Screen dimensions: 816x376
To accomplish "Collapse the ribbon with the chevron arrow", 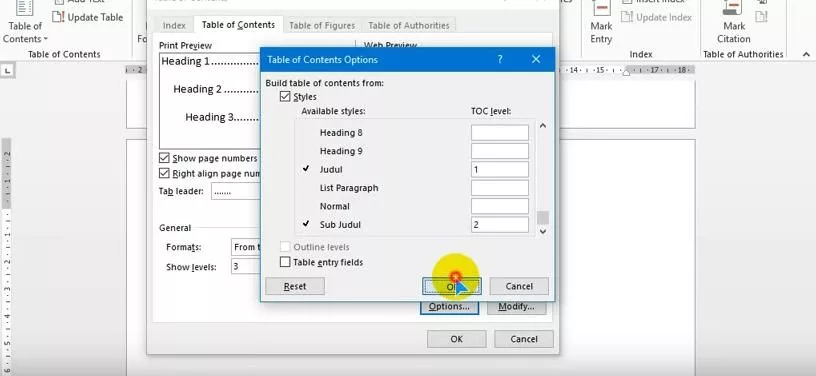I will click(x=806, y=54).
